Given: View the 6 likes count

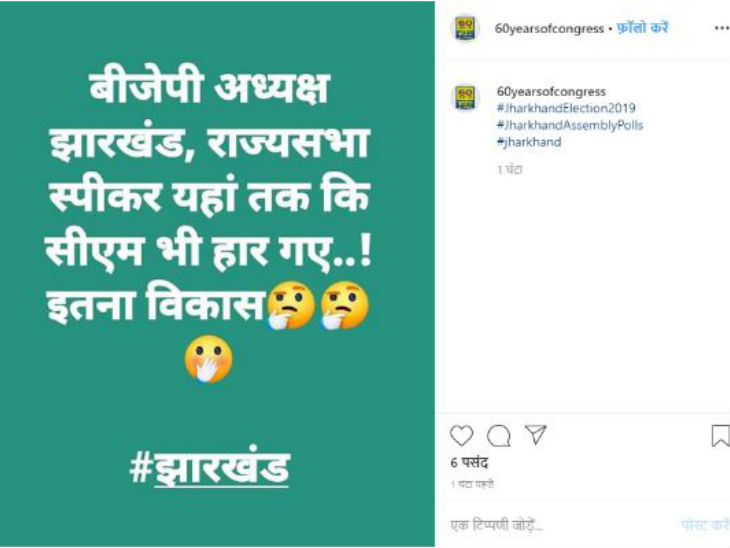Looking at the screenshot, I should tap(469, 463).
